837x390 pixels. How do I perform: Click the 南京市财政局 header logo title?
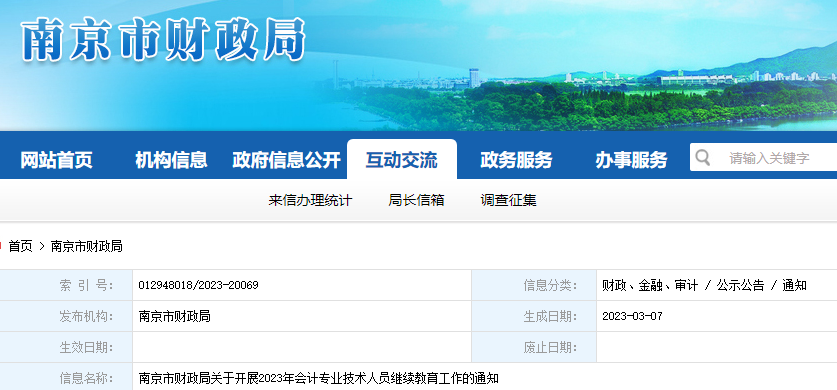coord(163,39)
